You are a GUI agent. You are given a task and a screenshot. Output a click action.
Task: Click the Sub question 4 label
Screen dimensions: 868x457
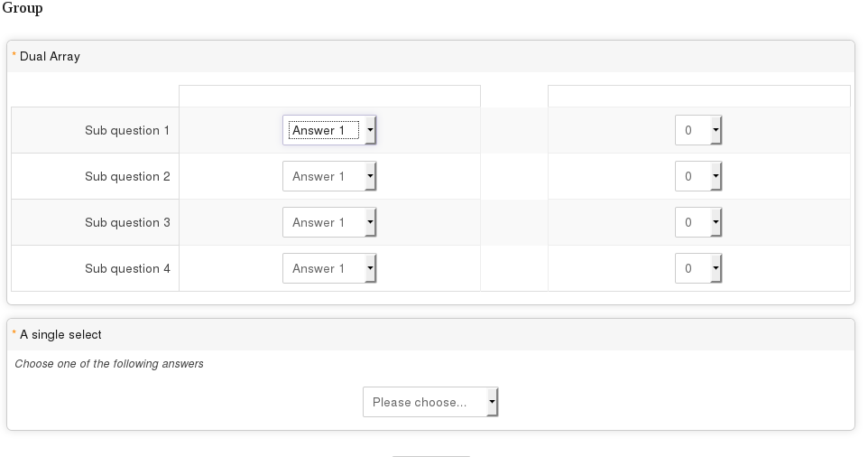coord(127,269)
